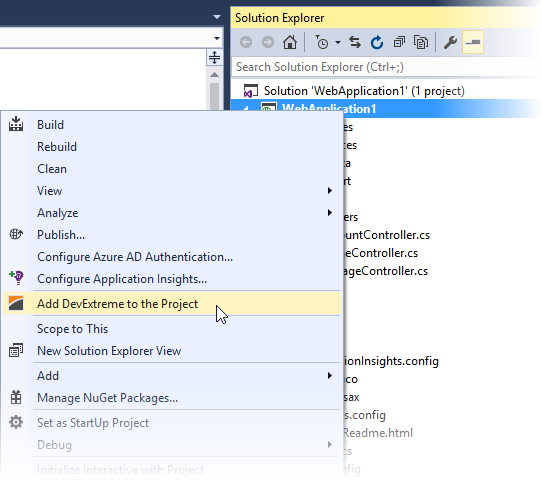Open the Analyze submenu
Image resolution: width=542 pixels, height=481 pixels.
tap(58, 213)
